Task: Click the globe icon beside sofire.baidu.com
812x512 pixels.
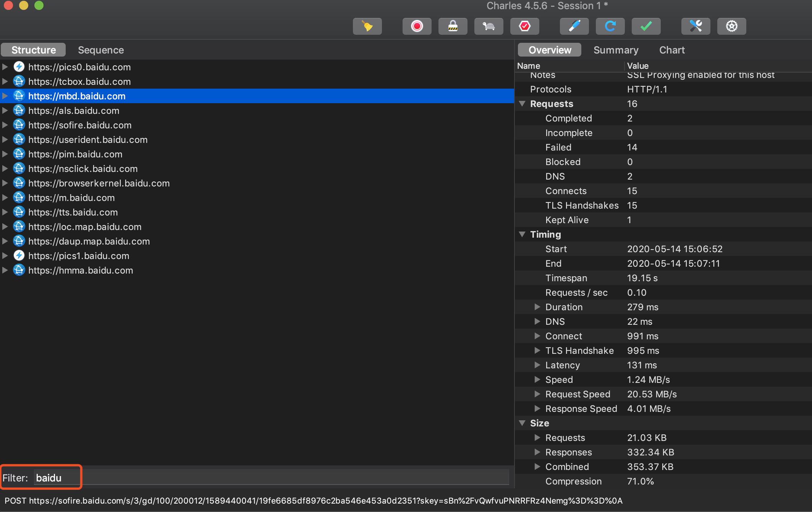Action: pos(19,125)
